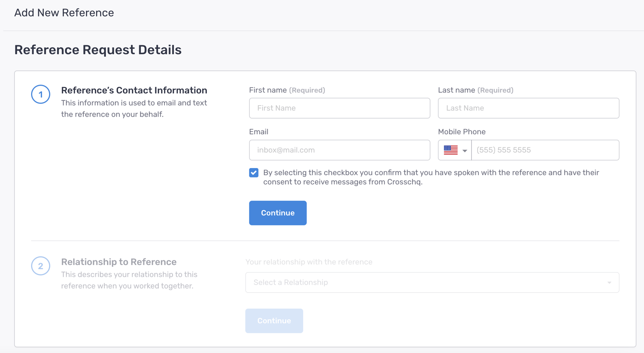The image size is (644, 353).
Task: Click the Add New Reference page title
Action: tap(64, 13)
